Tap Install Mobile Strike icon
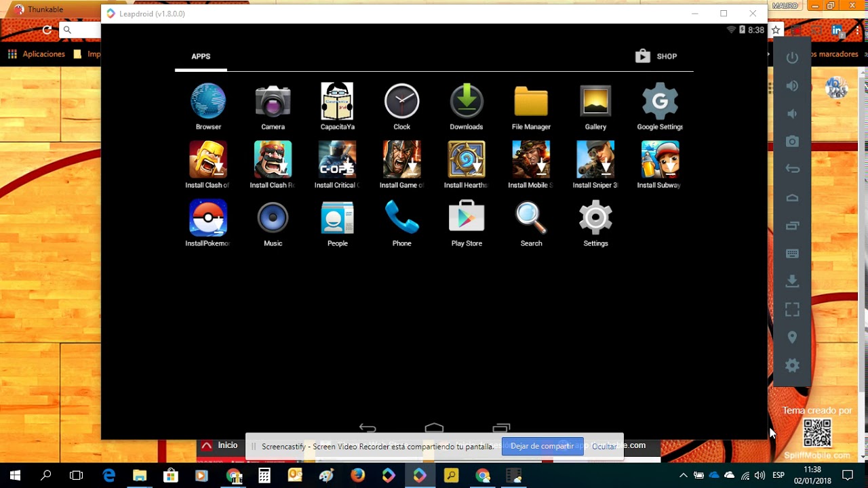Image resolution: width=868 pixels, height=488 pixels. (x=531, y=159)
